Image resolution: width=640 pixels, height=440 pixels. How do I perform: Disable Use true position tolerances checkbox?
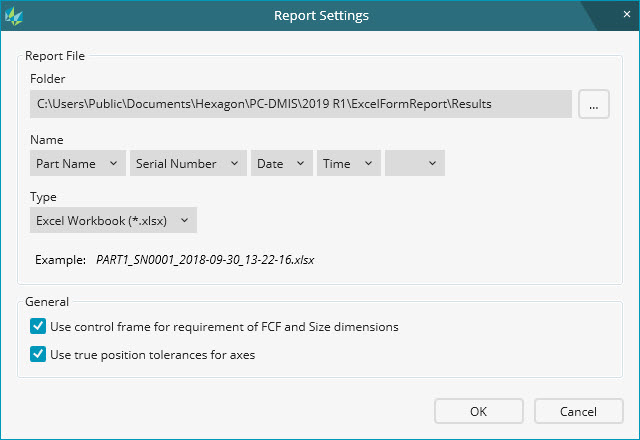click(38, 354)
